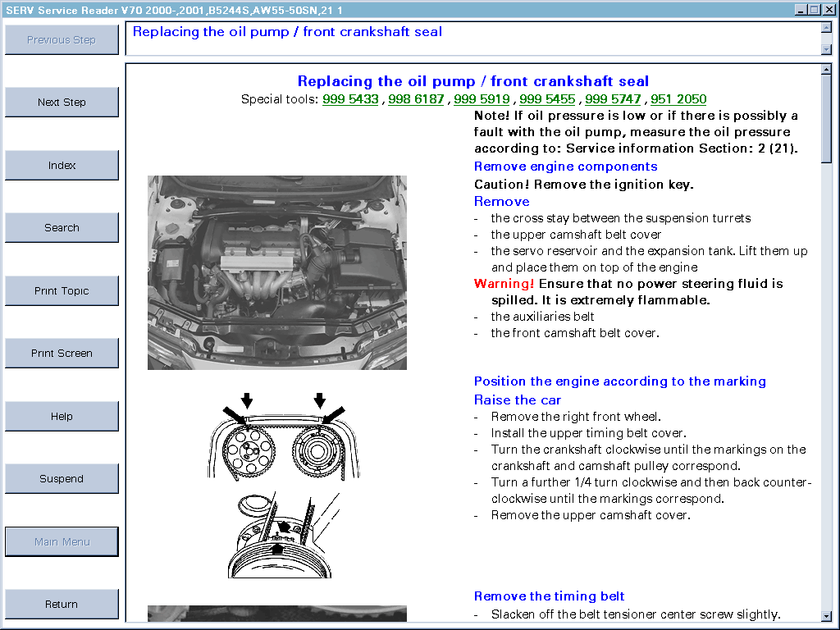Image resolution: width=840 pixels, height=630 pixels.
Task: Click the top pane topic title text
Action: click(287, 32)
